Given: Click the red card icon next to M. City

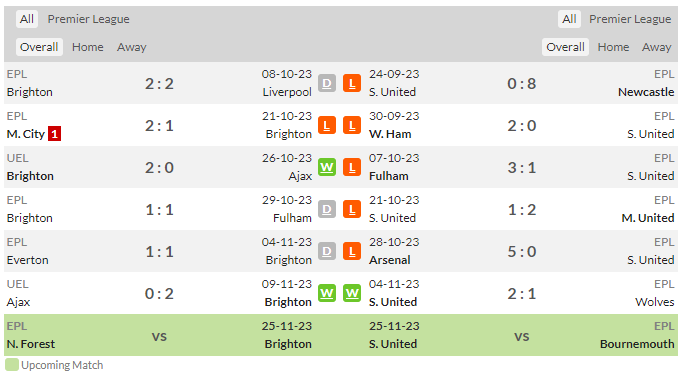Looking at the screenshot, I should tap(55, 134).
